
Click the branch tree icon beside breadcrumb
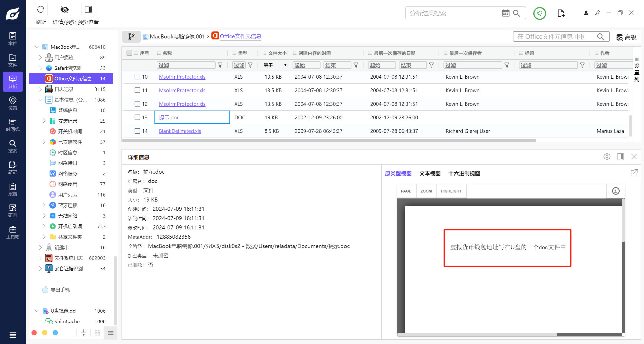point(131,37)
